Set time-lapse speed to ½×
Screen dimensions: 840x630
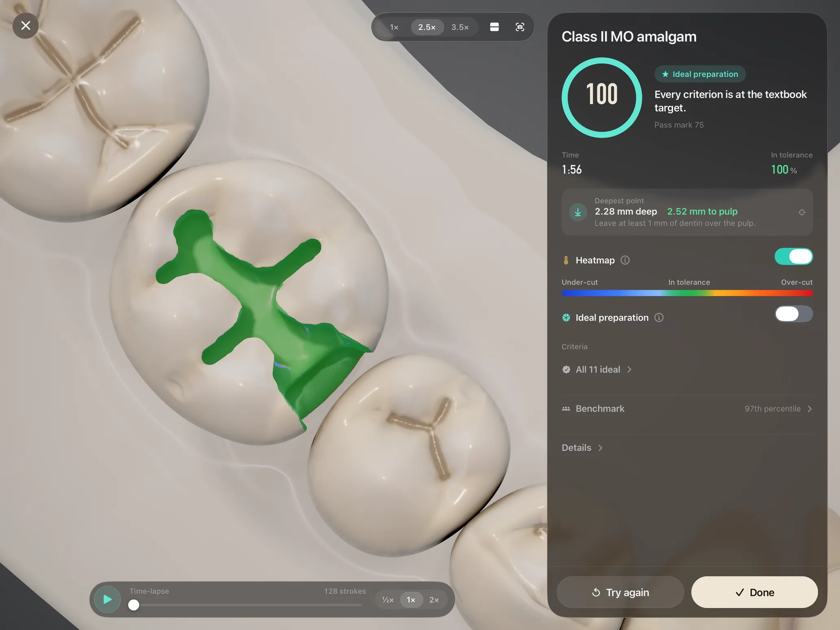tap(388, 600)
